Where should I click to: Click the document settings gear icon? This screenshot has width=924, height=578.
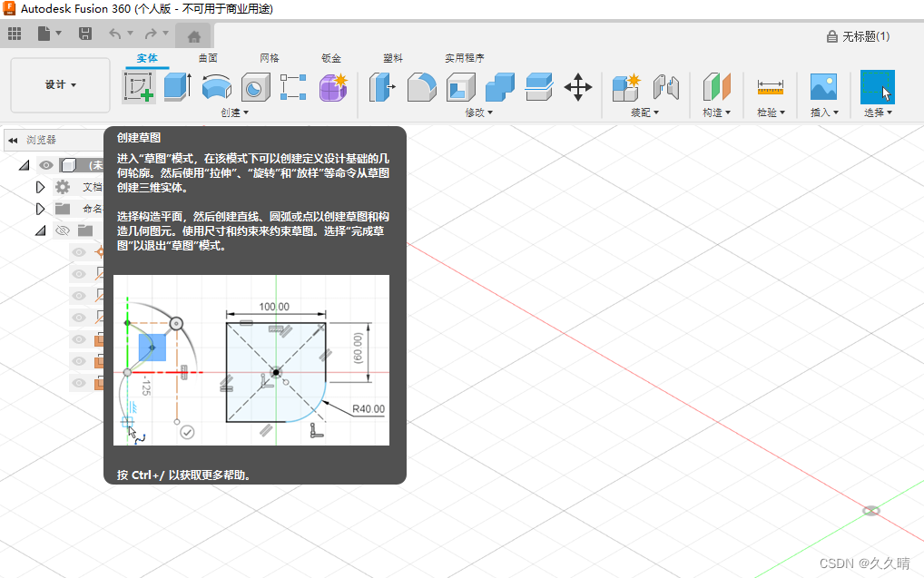(x=63, y=187)
